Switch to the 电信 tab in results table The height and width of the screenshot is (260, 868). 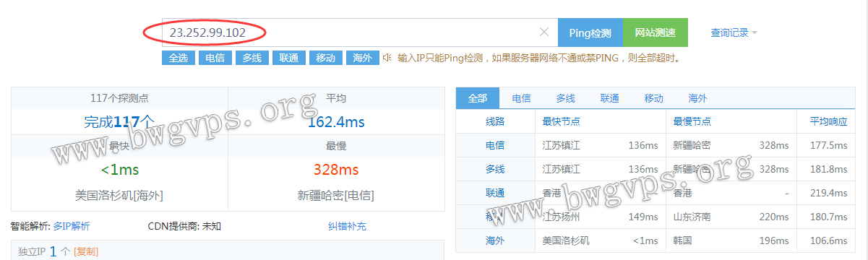tap(521, 98)
